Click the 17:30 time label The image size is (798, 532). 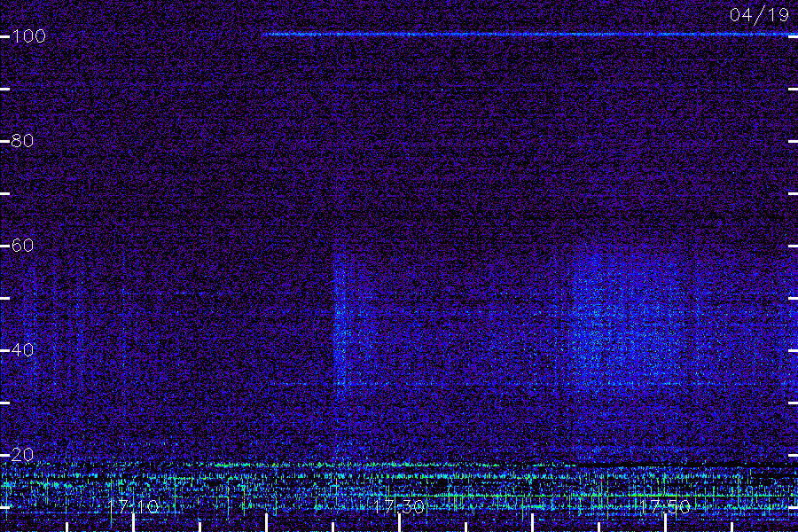tap(399, 506)
